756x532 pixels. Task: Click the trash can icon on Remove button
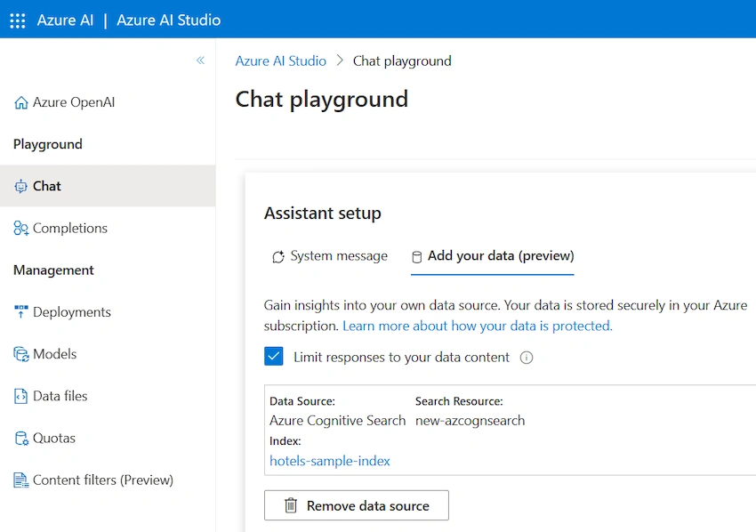[x=291, y=505]
